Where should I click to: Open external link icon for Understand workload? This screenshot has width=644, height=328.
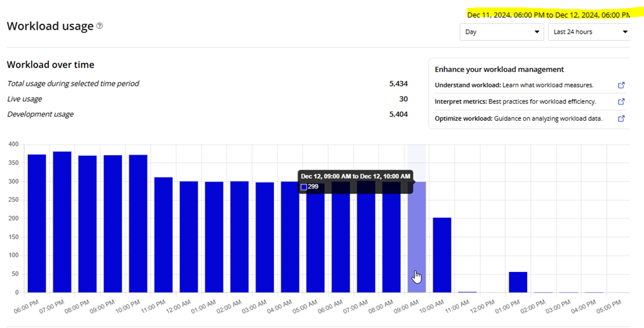coord(621,85)
